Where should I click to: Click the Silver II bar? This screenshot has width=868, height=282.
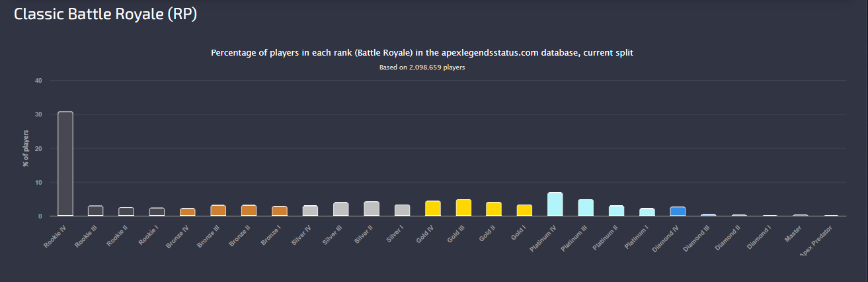tap(372, 209)
